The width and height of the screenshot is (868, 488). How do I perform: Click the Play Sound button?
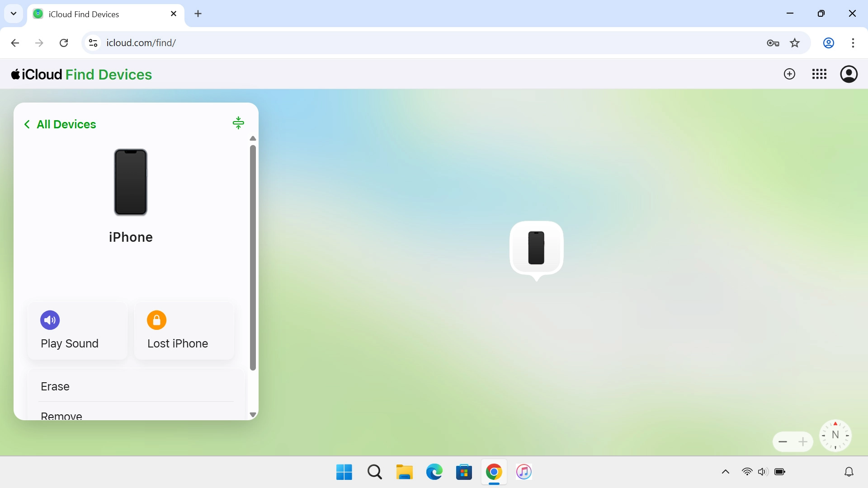tap(77, 331)
